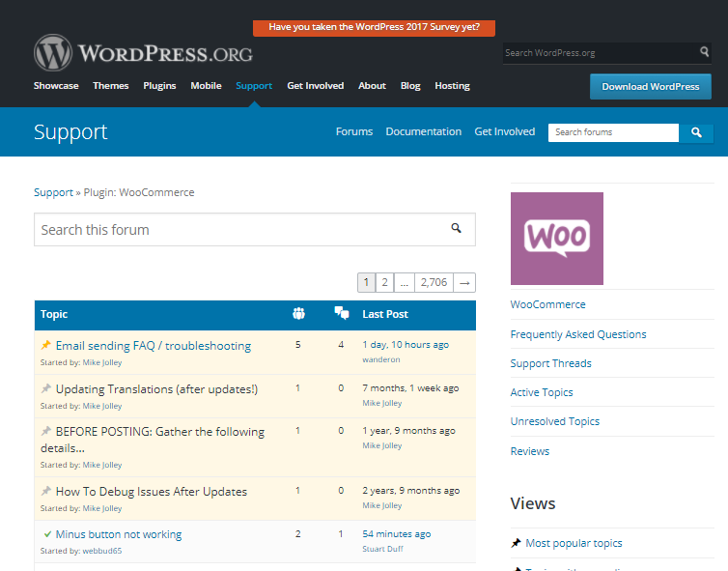Open the Hosting menu item
728x571 pixels.
pos(452,86)
